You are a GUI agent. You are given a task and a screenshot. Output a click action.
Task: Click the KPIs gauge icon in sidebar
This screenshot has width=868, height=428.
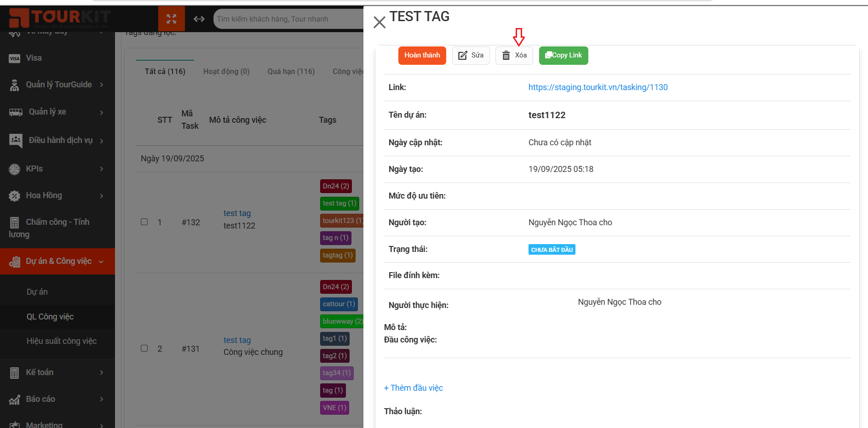15,169
